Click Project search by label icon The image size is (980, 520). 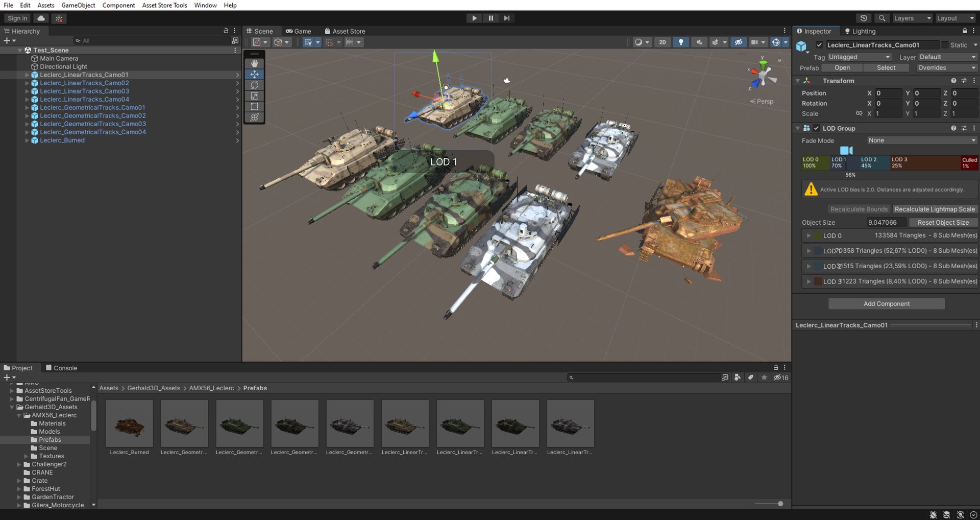pos(750,377)
